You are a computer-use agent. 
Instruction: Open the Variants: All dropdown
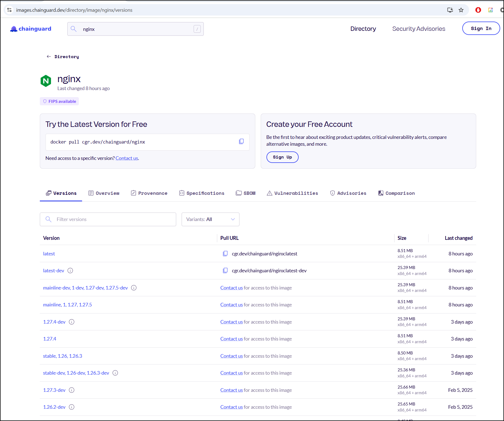click(x=211, y=219)
